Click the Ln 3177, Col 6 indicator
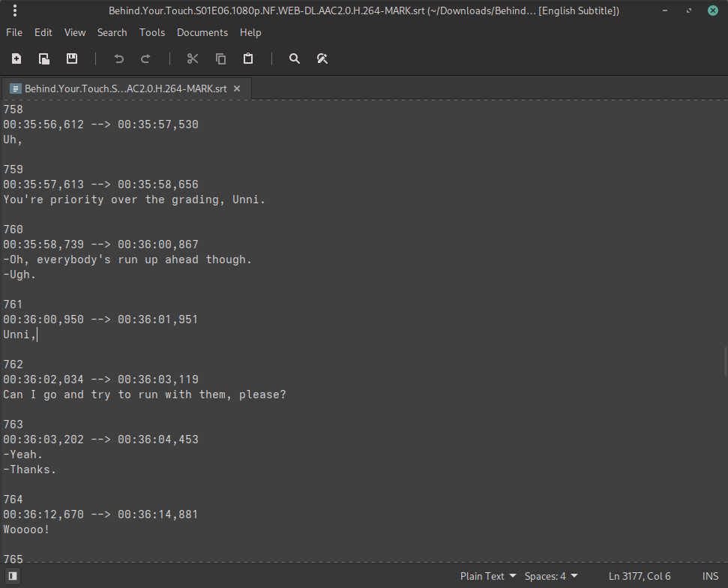Image resolution: width=728 pixels, height=588 pixels. pos(640,576)
